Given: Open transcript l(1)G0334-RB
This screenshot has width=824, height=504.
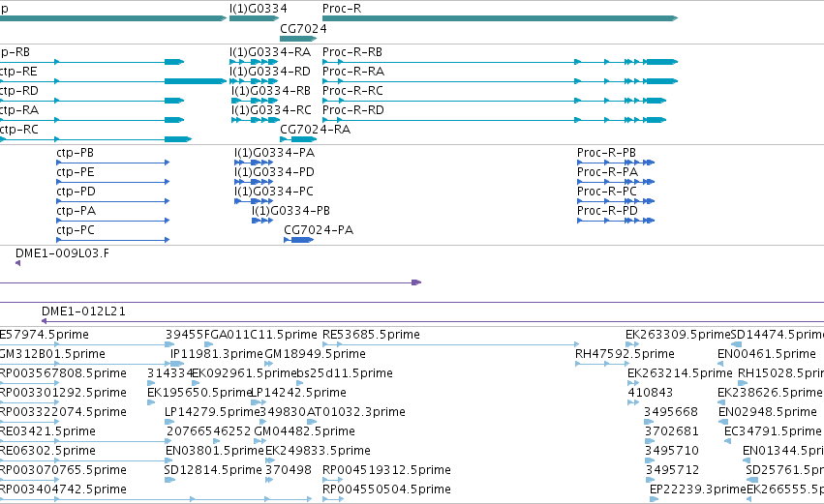Looking at the screenshot, I should [271, 91].
